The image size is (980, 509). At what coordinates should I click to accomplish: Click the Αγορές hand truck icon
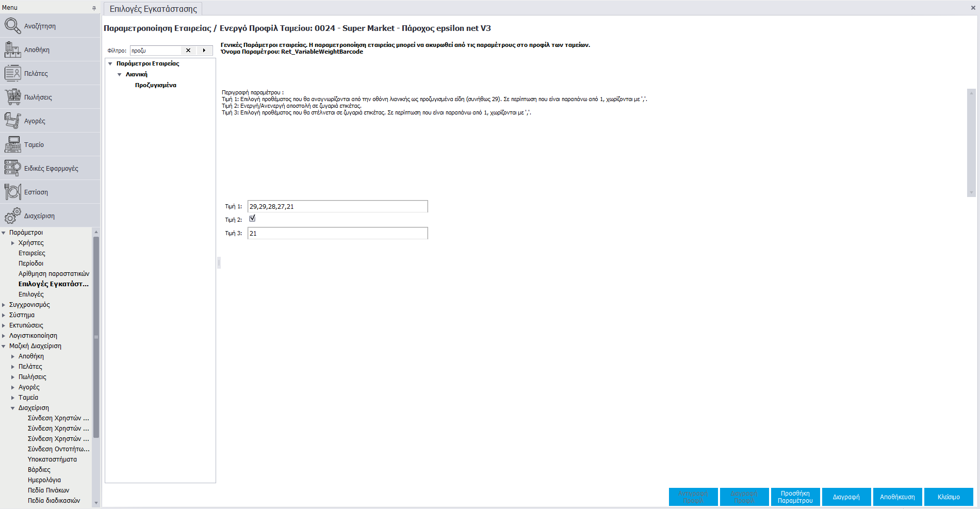[12, 121]
